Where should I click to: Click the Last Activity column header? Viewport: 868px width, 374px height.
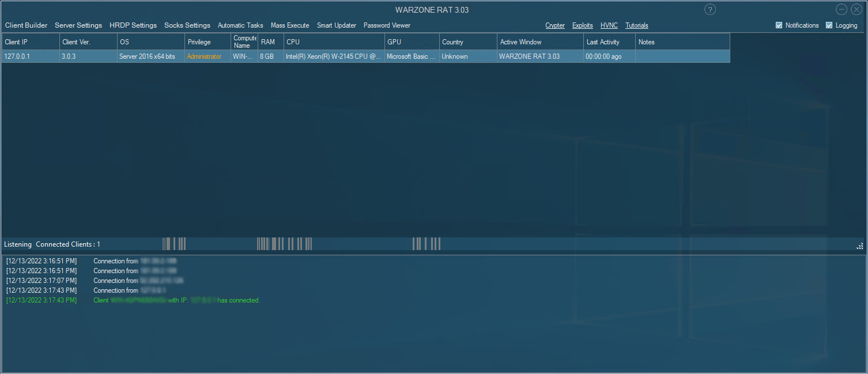pos(610,41)
